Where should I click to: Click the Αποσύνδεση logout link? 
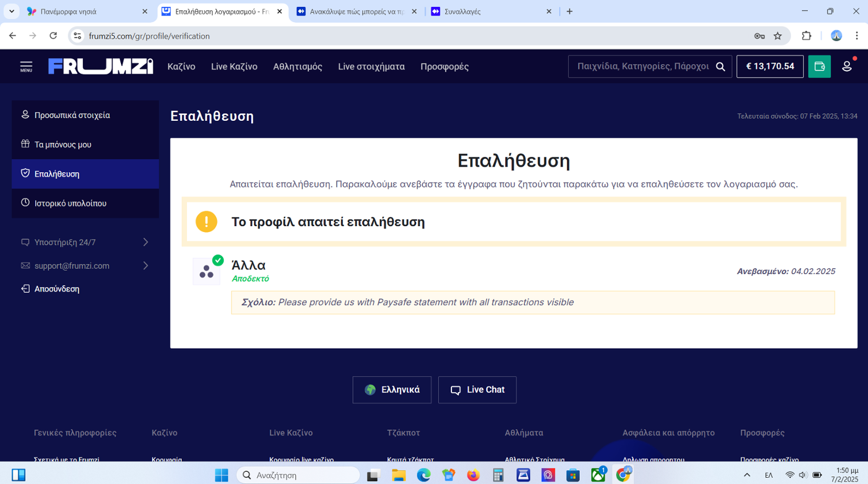57,289
